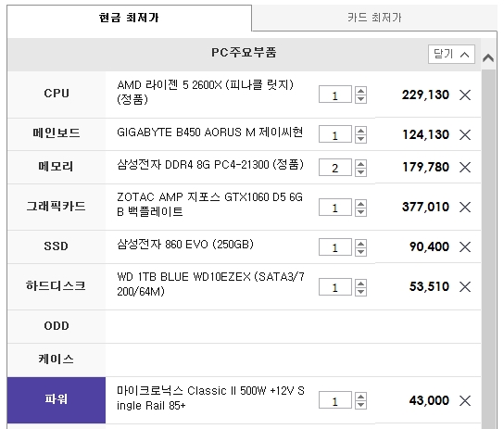Select the 메모리 category
The height and width of the screenshot is (429, 504).
[57, 167]
